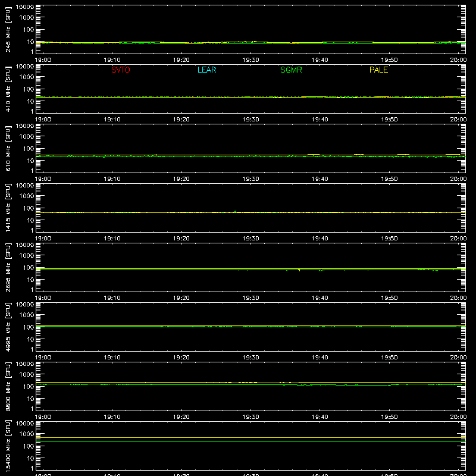This screenshot has height=476, width=476.
Task: Click the 19:10 time label under 2695 MHz panel
Action: 112,298
